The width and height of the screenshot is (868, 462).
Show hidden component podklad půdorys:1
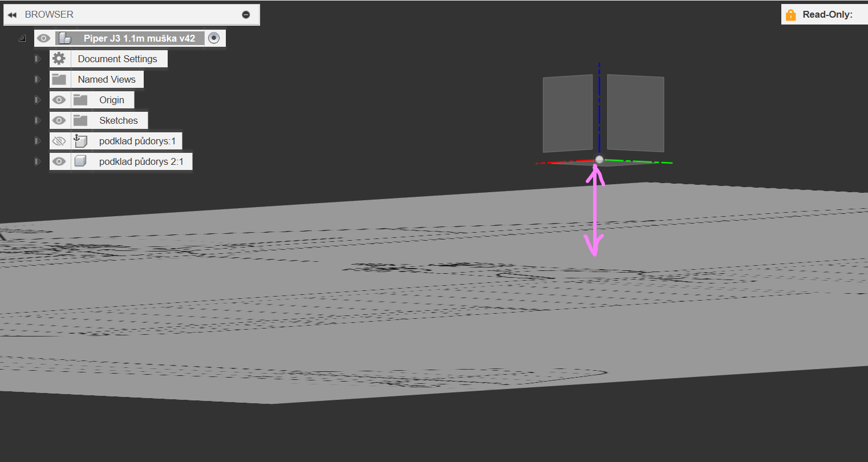point(59,141)
